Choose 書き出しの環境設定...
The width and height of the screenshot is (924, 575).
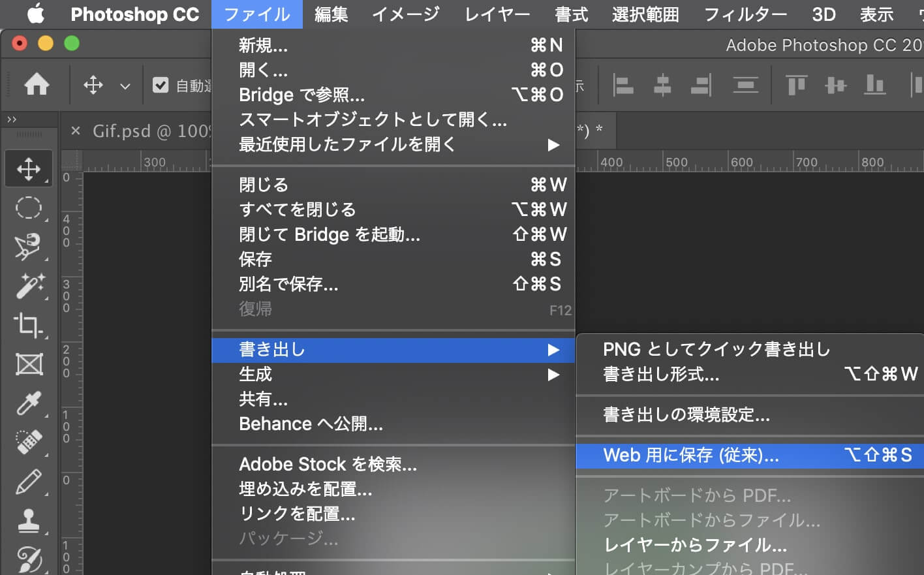pyautogui.click(x=750, y=415)
